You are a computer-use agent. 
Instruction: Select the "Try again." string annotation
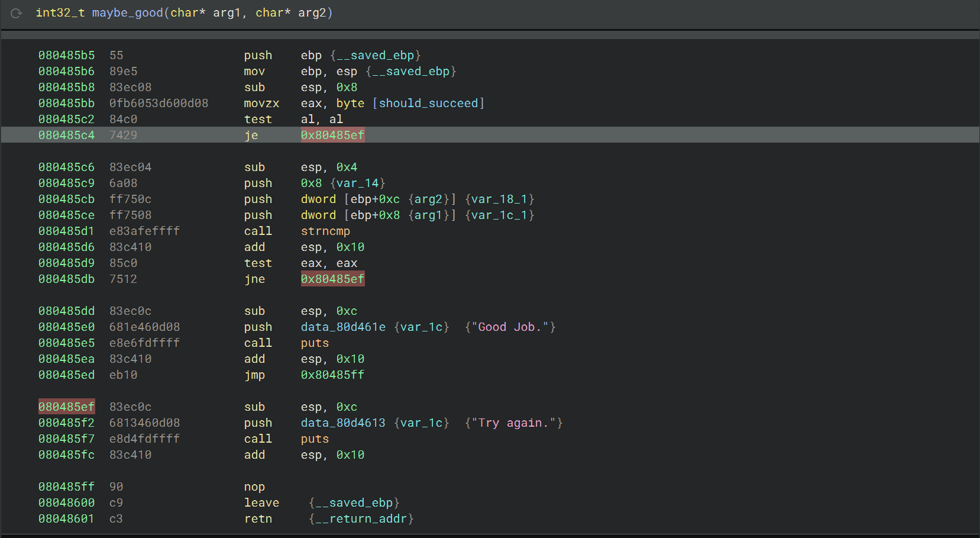(513, 423)
